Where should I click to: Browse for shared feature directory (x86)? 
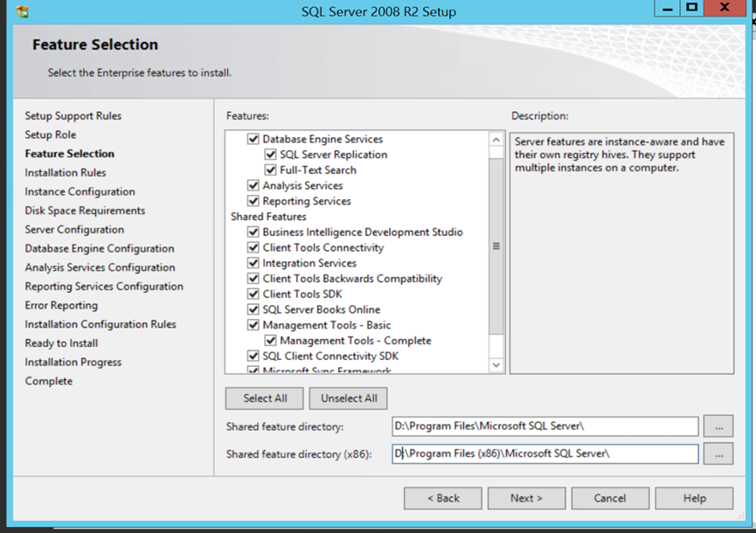718,454
